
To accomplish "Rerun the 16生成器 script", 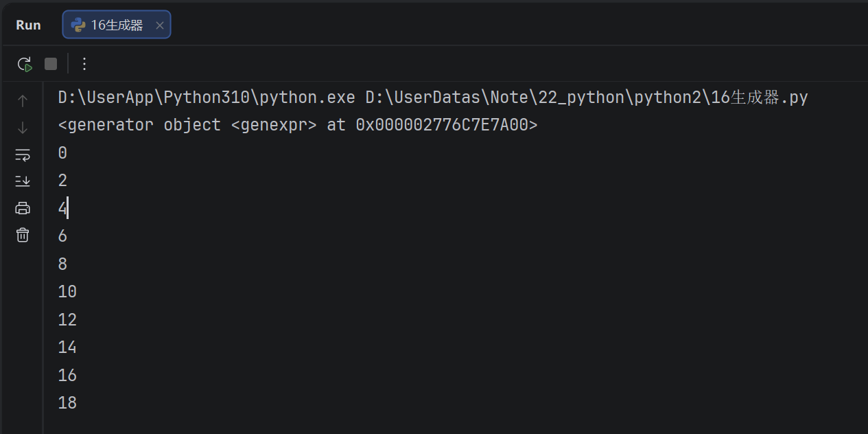I will (25, 65).
